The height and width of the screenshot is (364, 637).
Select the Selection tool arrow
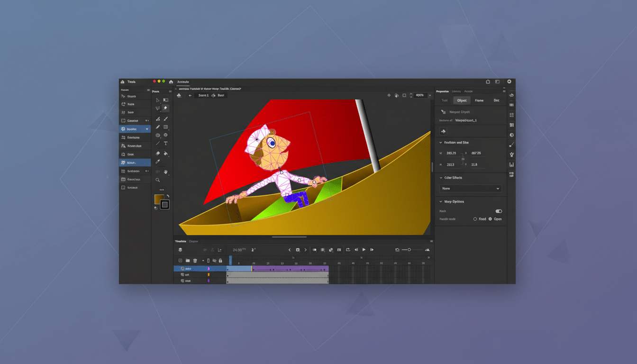[x=157, y=100]
